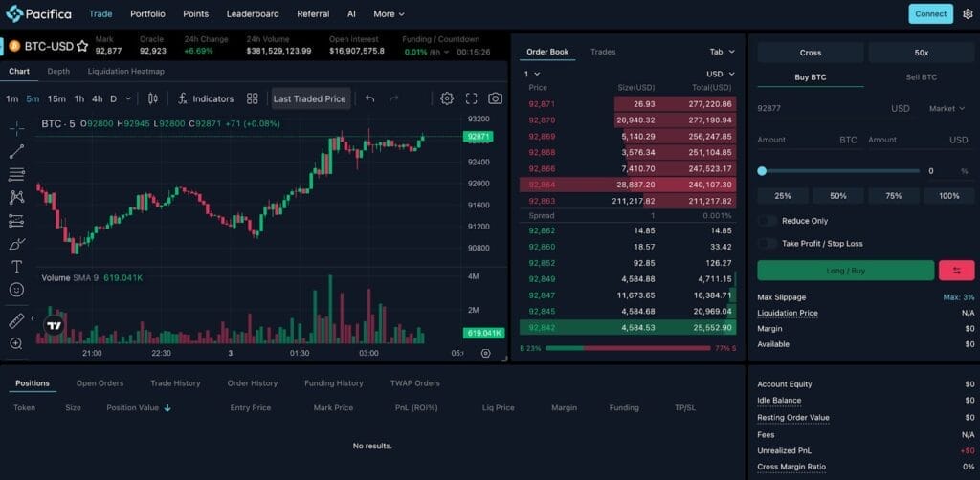980x480 pixels.
Task: Click the TradingView logo on chart
Action: coord(55,325)
